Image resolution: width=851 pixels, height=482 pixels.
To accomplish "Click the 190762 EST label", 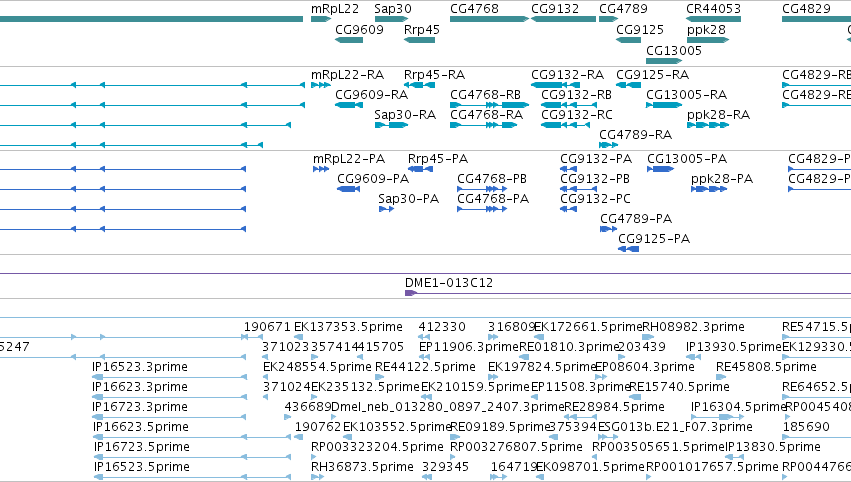I will [318, 427].
